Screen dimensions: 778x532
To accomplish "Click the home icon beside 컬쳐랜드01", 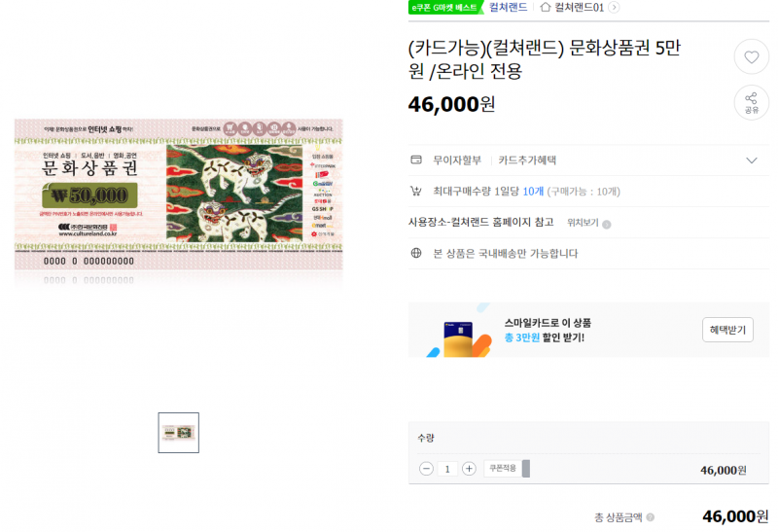I will point(546,7).
